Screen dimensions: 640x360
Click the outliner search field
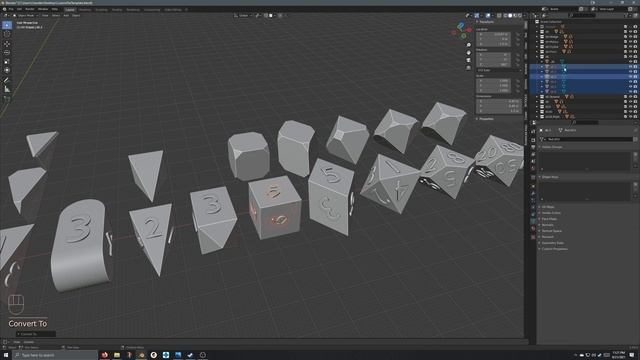[583, 16]
